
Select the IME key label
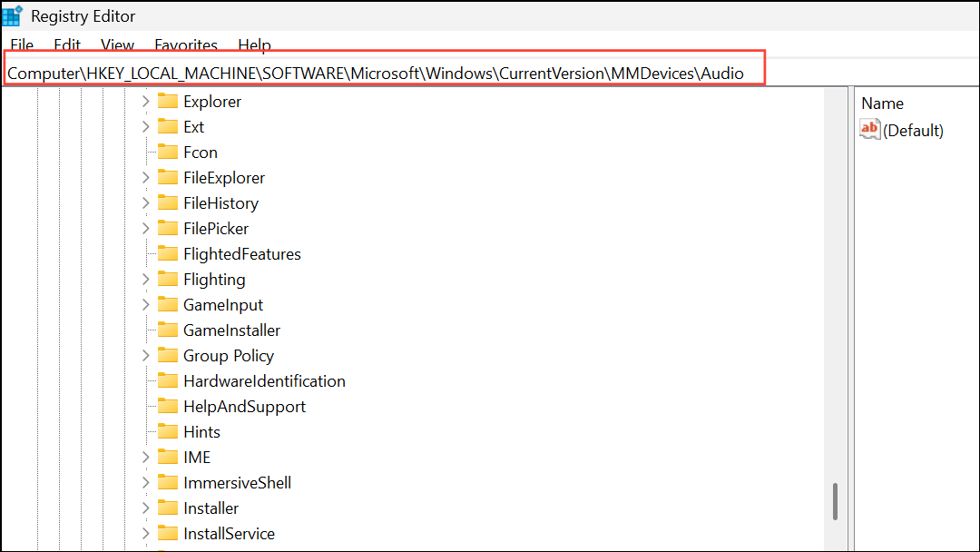[x=197, y=458]
